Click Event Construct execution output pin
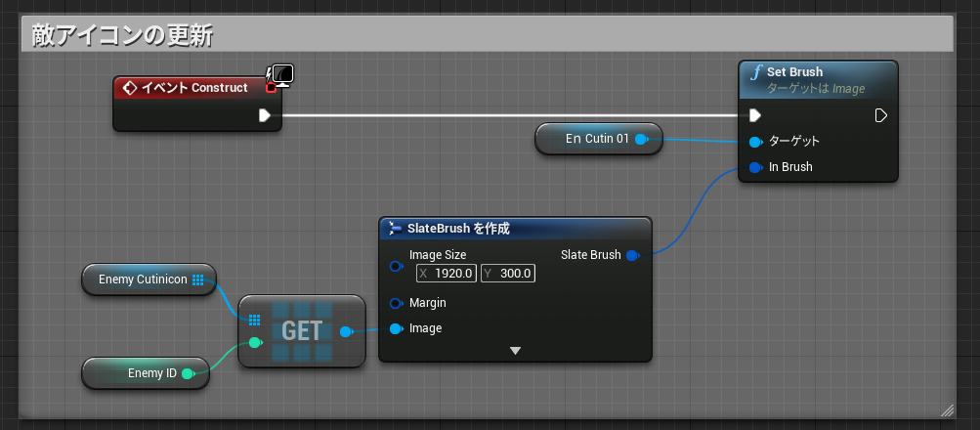This screenshot has width=980, height=430. [265, 115]
